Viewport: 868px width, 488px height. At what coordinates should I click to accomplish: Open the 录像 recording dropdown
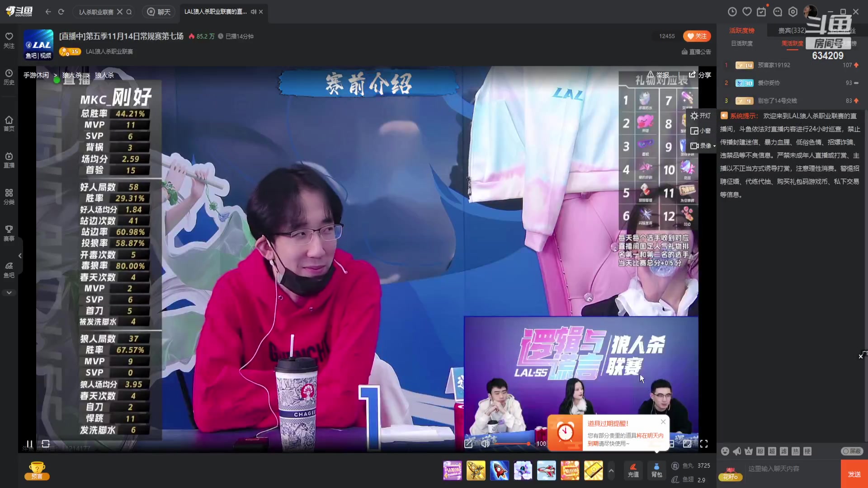point(703,146)
